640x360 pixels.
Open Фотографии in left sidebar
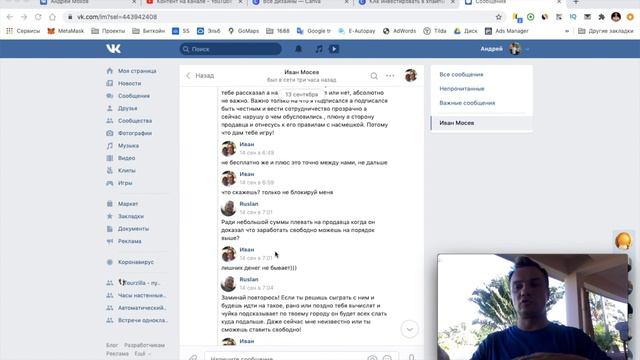pyautogui.click(x=135, y=133)
